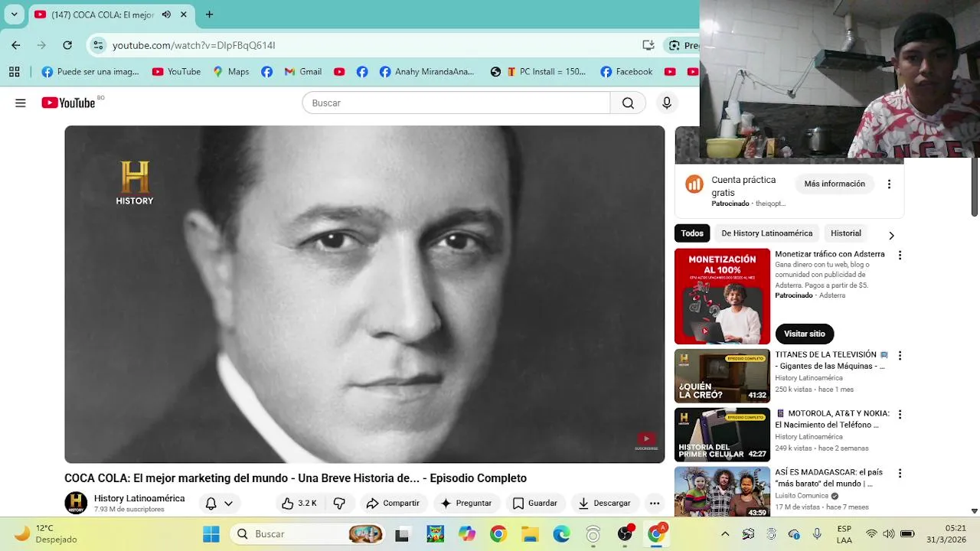980x551 pixels.
Task: Open options menu for the Adsterra ad
Action: pyautogui.click(x=900, y=255)
